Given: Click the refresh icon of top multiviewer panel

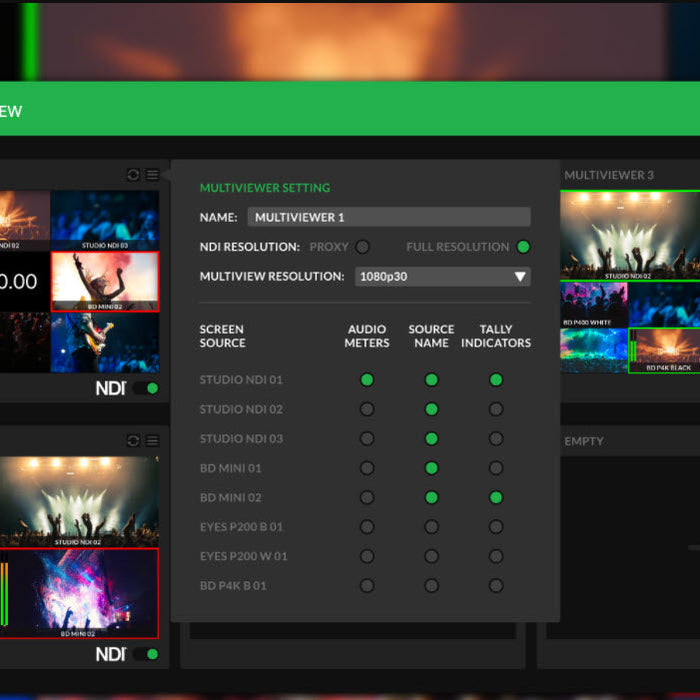Looking at the screenshot, I should click(x=133, y=175).
